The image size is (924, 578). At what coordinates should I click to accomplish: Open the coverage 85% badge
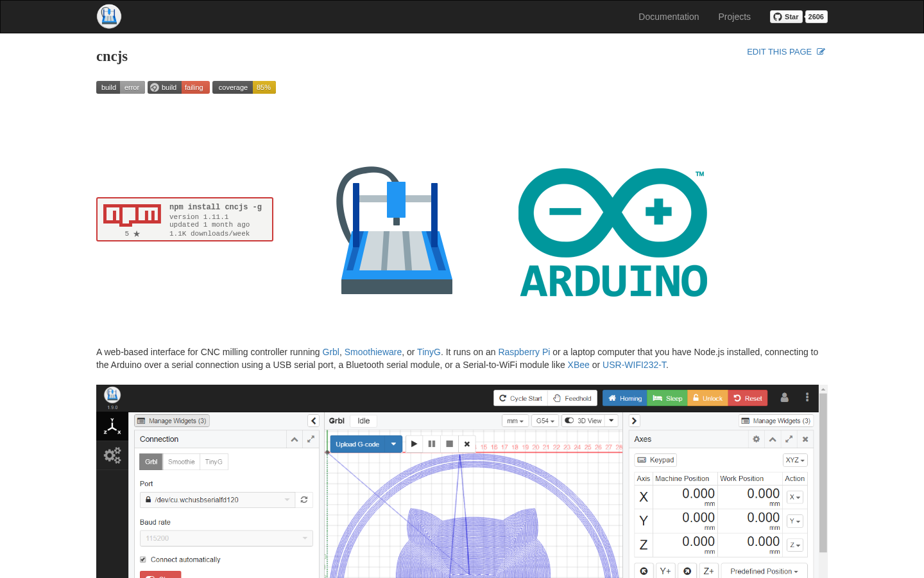click(x=244, y=87)
